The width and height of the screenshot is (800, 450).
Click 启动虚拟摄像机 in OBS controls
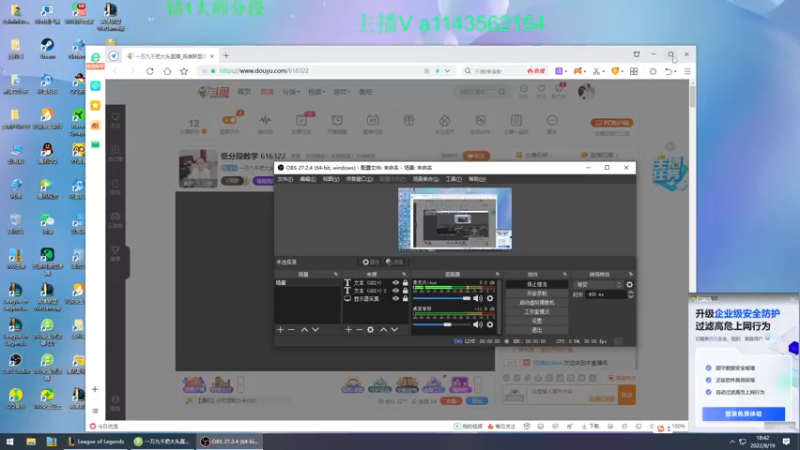pyautogui.click(x=537, y=303)
